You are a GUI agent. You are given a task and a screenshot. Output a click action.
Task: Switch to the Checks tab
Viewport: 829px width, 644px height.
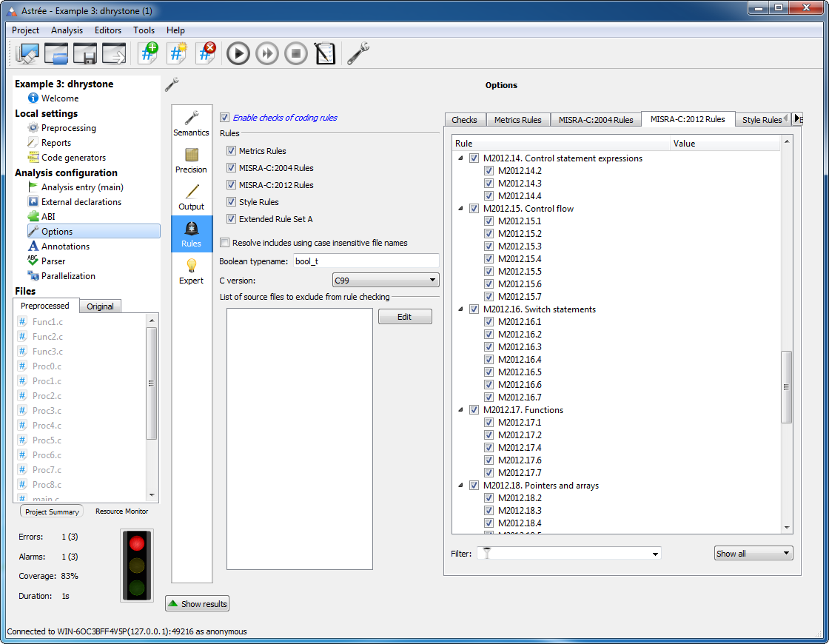click(465, 120)
